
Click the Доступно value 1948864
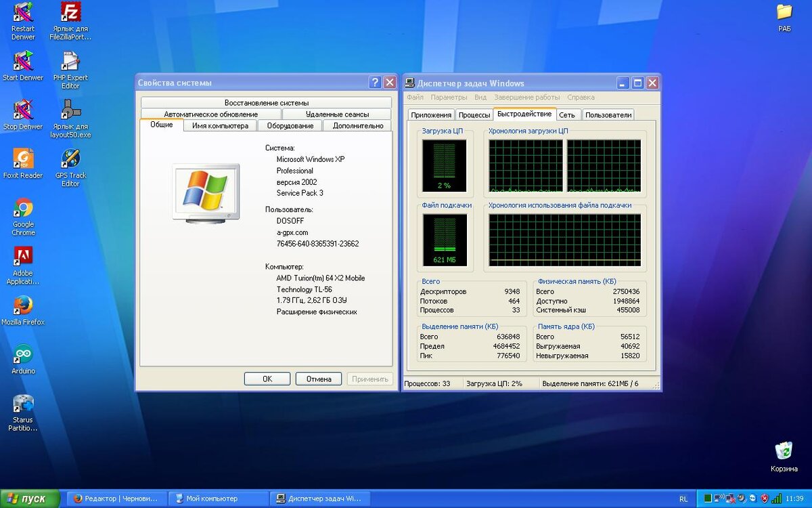625,301
